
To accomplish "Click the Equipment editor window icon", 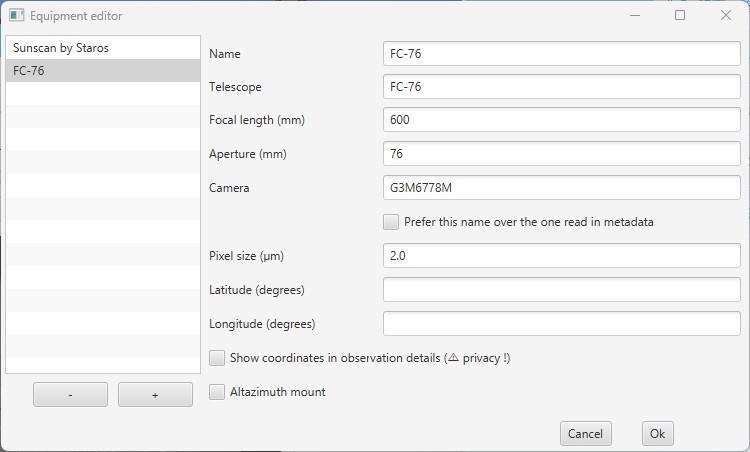I will pos(16,16).
